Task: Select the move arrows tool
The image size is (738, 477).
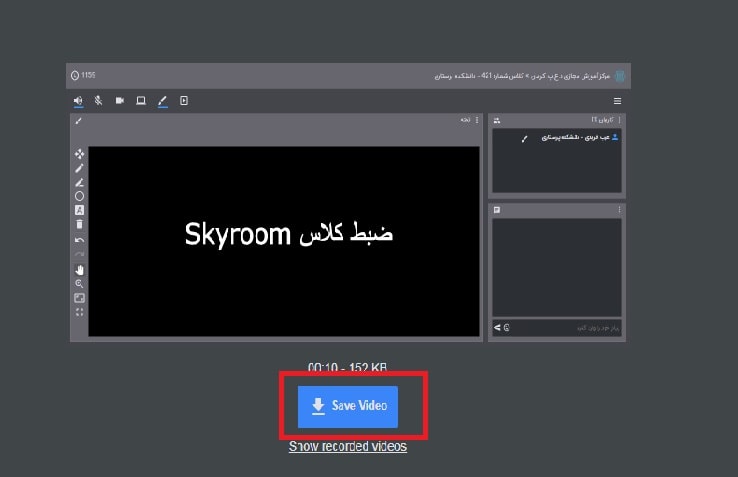Action: tap(80, 154)
